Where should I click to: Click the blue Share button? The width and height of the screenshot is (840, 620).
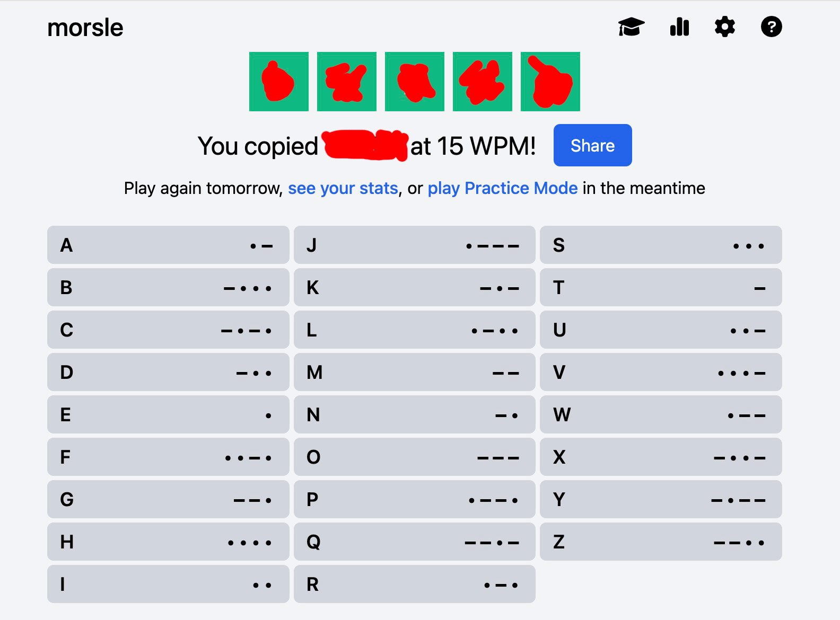592,145
